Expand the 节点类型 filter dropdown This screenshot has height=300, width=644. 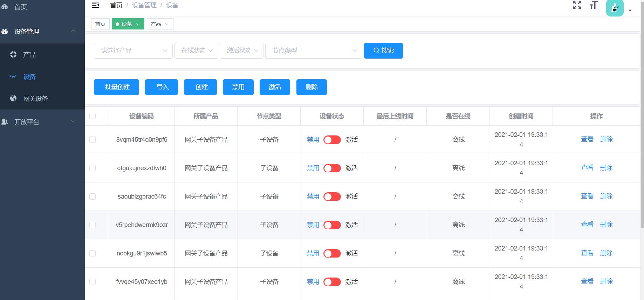314,51
